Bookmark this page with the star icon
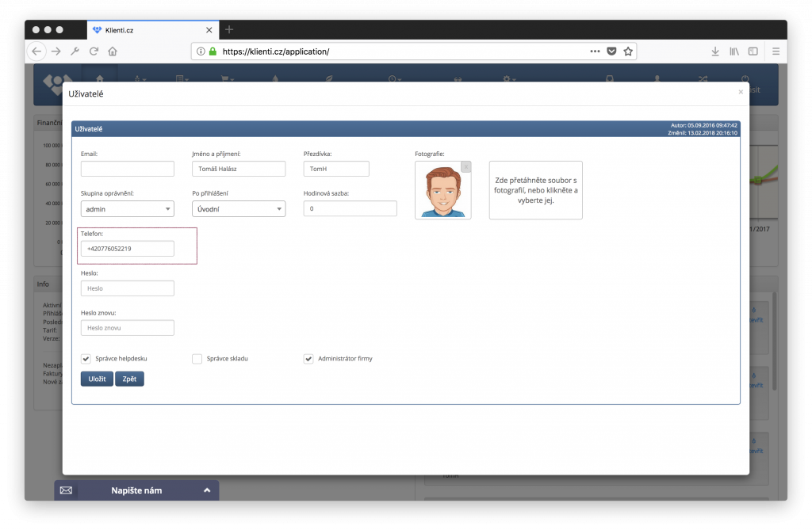The width and height of the screenshot is (812, 530). [x=628, y=51]
